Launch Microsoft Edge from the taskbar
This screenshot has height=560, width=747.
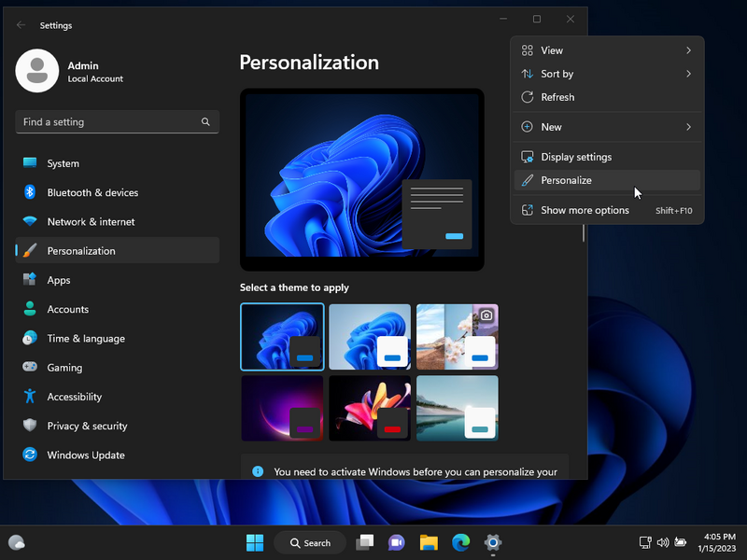(x=460, y=542)
